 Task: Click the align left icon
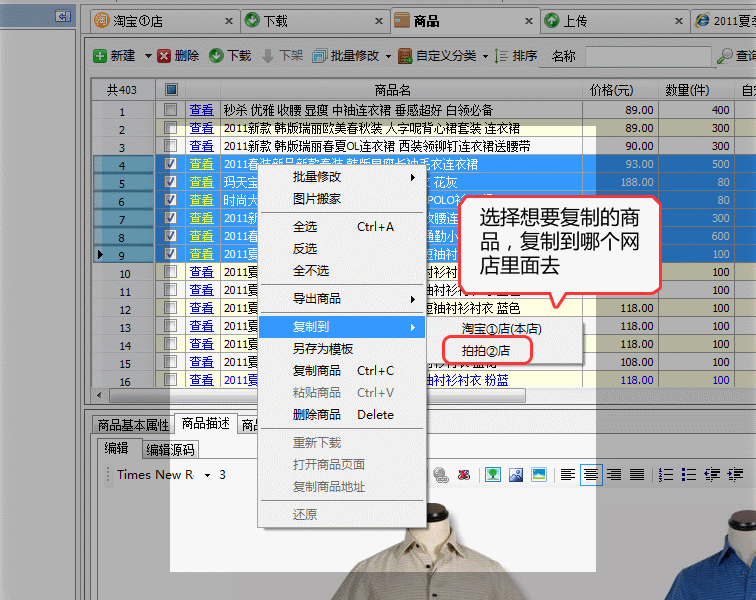coord(567,475)
